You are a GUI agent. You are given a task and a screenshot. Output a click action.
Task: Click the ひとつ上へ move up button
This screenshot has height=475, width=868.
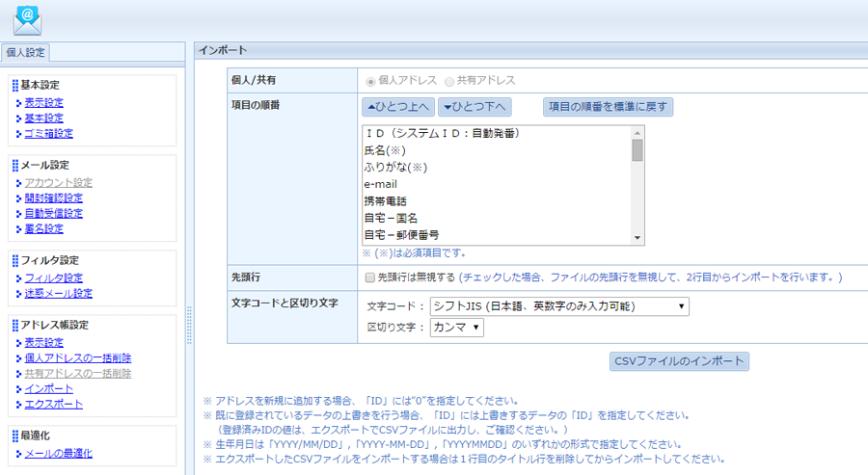(397, 107)
